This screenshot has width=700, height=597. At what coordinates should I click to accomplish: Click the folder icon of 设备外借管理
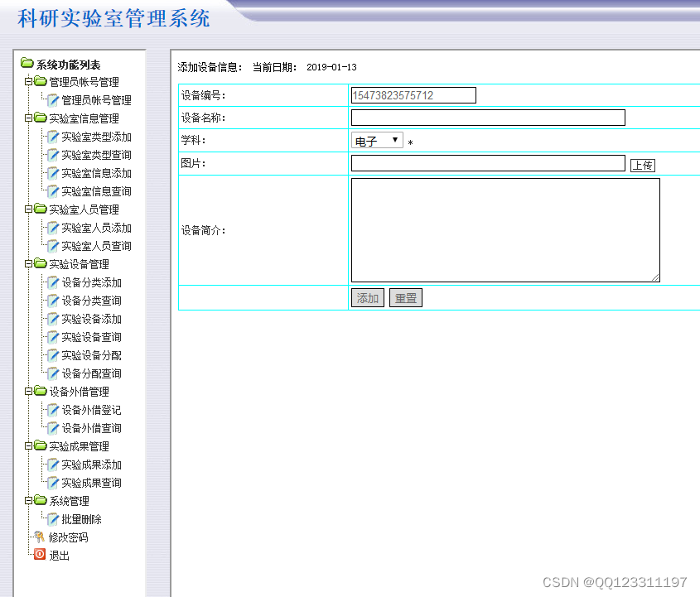[x=41, y=391]
